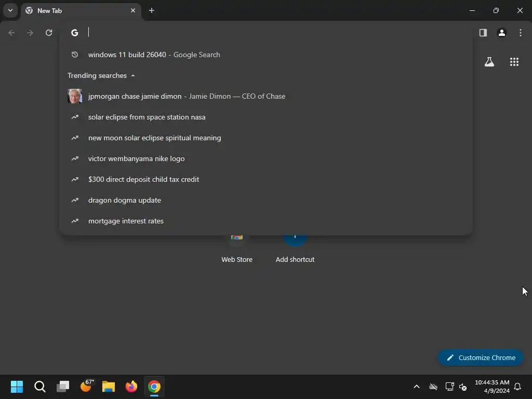Open the Web Store shortcut
Image resolution: width=532 pixels, height=399 pixels.
[237, 249]
